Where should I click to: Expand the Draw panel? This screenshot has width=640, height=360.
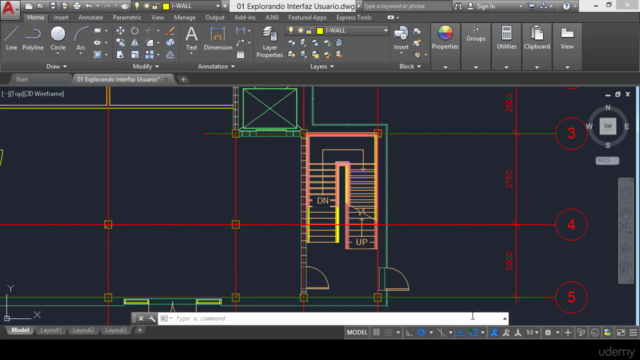(56, 66)
